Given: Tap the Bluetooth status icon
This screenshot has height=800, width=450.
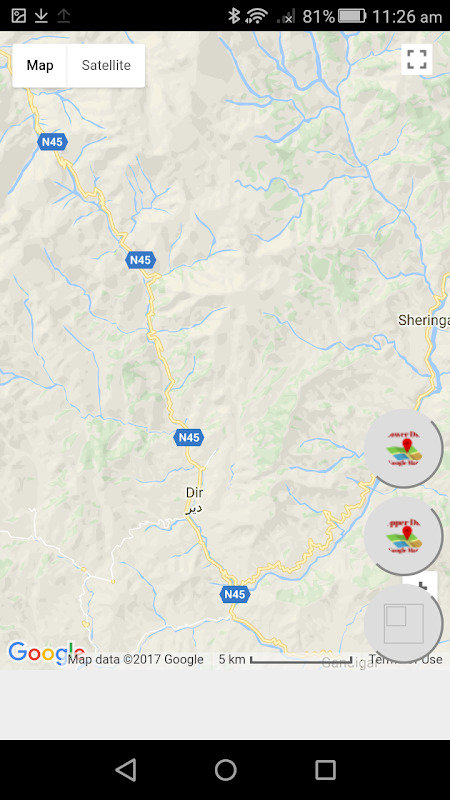Looking at the screenshot, I should (234, 16).
